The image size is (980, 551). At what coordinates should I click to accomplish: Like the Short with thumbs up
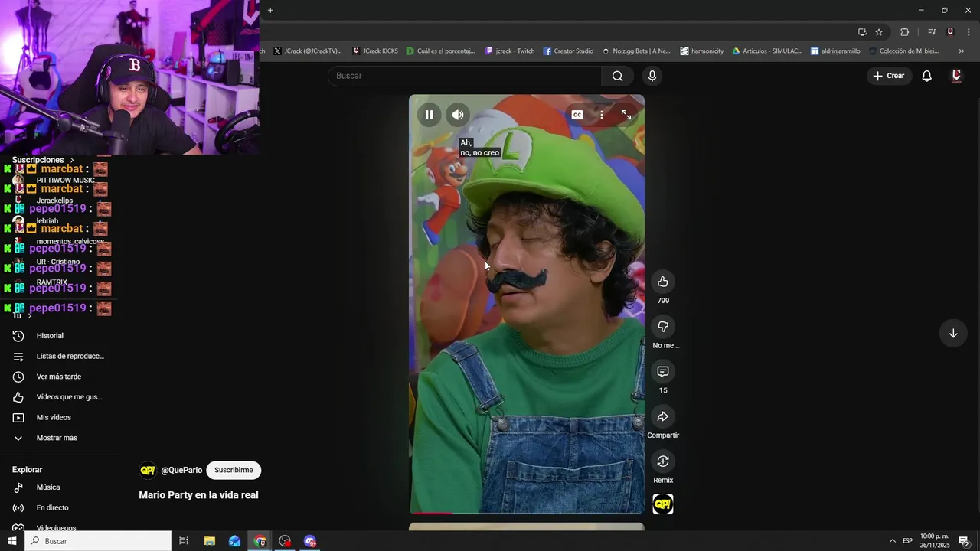(663, 282)
